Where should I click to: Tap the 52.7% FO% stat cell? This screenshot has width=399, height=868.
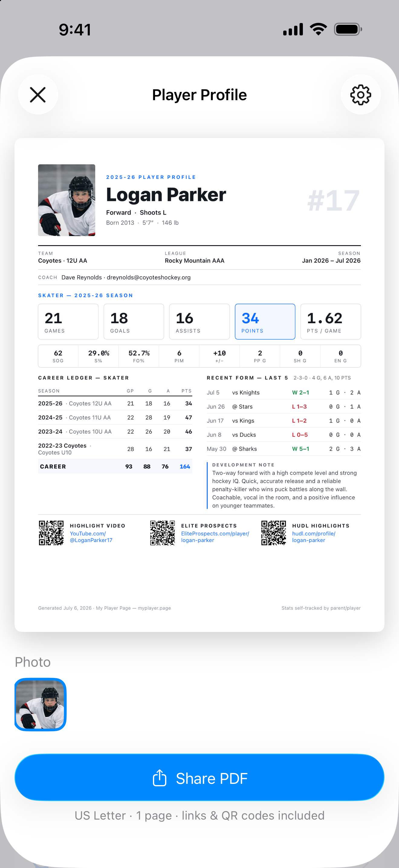139,356
